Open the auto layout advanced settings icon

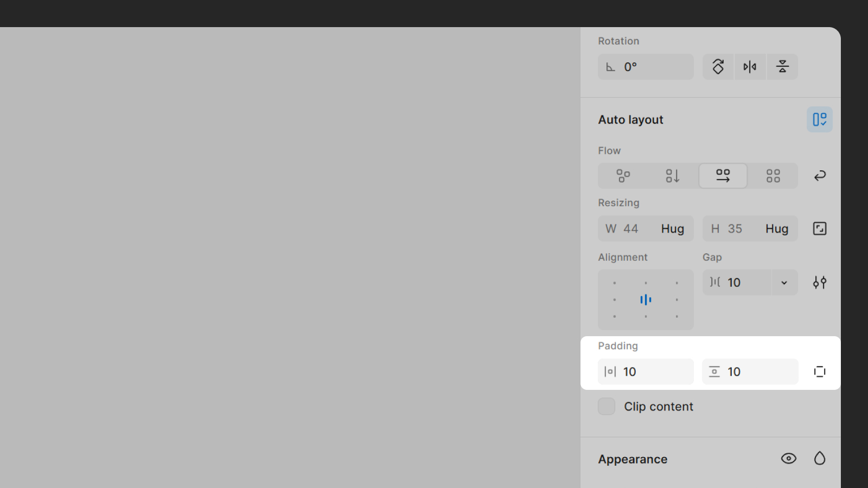click(819, 282)
